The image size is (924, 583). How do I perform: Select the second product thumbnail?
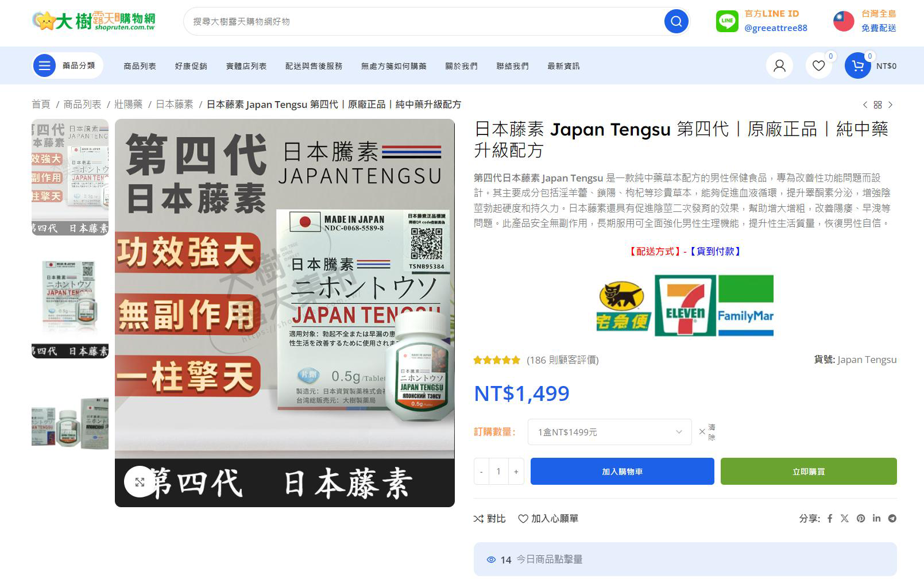[70, 300]
